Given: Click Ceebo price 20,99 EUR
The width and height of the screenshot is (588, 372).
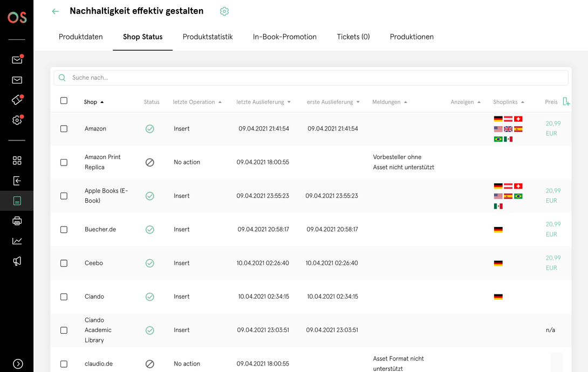Looking at the screenshot, I should click(x=553, y=263).
